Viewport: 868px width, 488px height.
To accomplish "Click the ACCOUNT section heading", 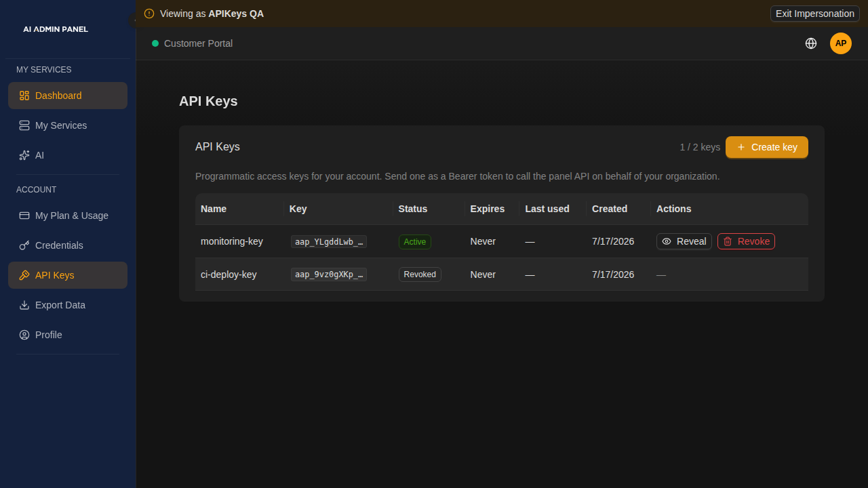I will point(37,190).
